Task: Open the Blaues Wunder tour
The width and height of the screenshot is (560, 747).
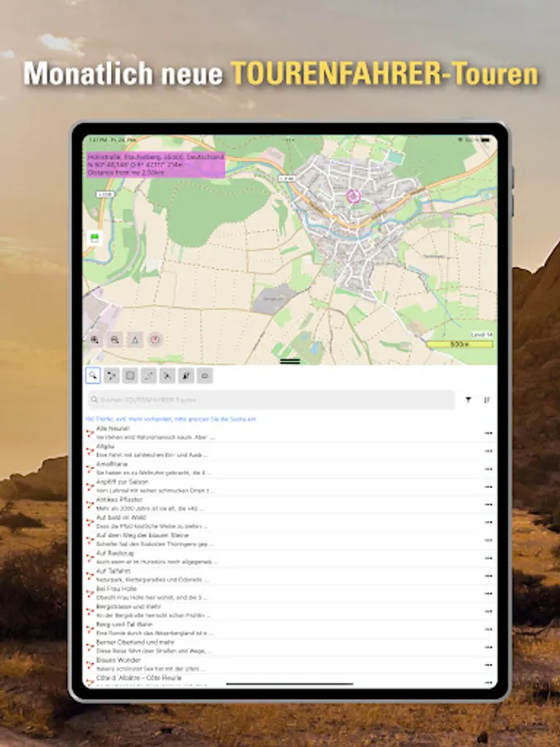Action: 290,665
